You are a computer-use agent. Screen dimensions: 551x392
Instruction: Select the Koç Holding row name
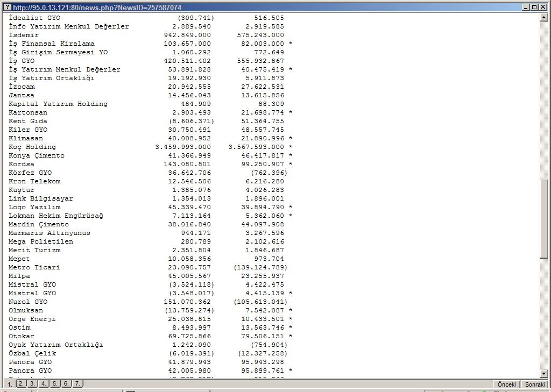(32, 147)
